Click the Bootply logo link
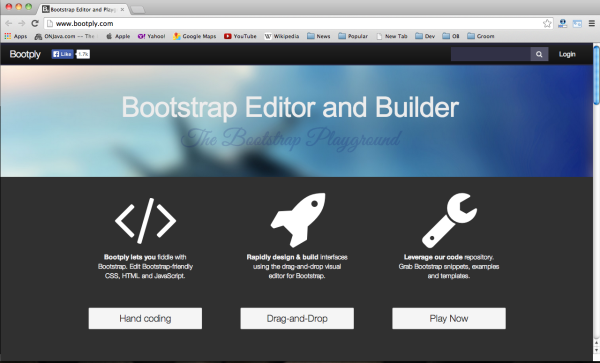600x363 pixels. coord(25,54)
